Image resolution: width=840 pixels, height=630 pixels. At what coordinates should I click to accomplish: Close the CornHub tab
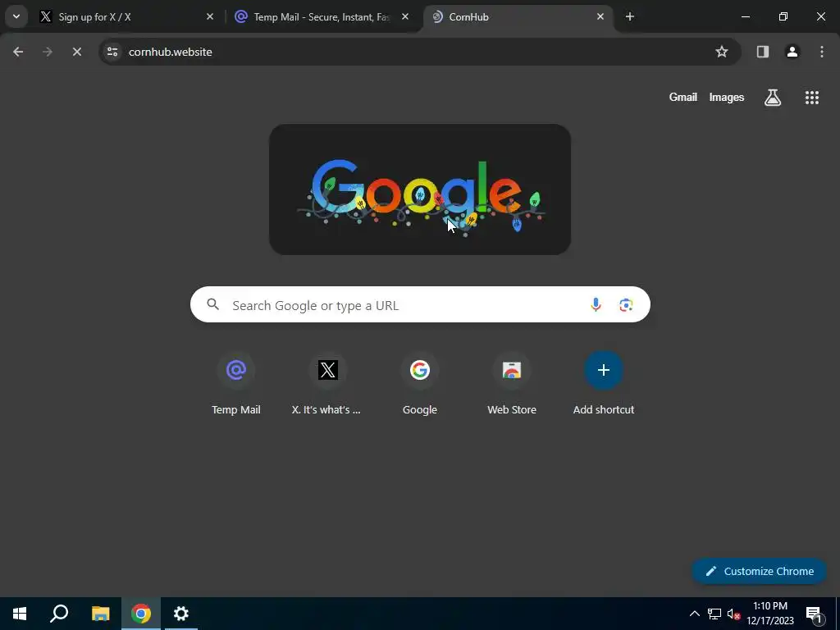coord(600,17)
